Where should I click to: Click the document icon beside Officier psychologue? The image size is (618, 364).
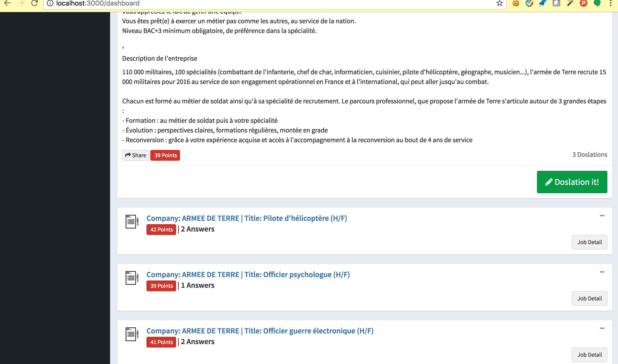pos(132,278)
